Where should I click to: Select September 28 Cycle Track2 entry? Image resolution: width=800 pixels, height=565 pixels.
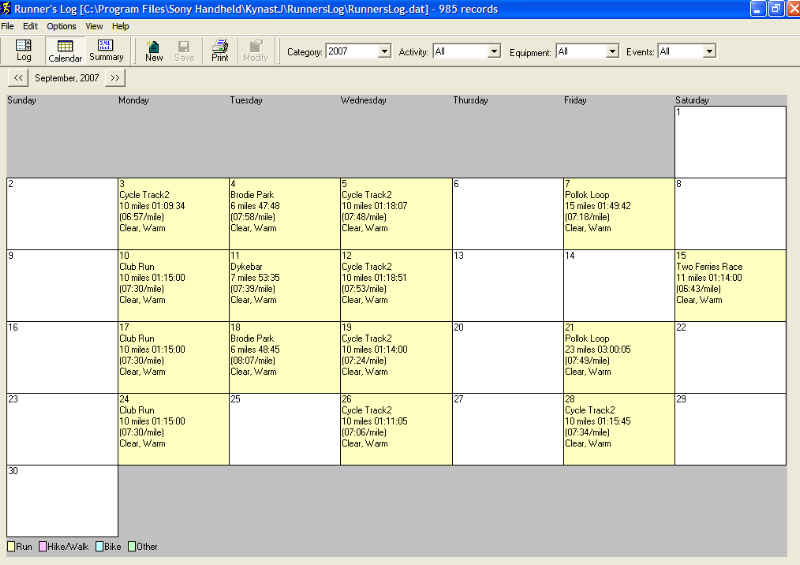click(619, 429)
